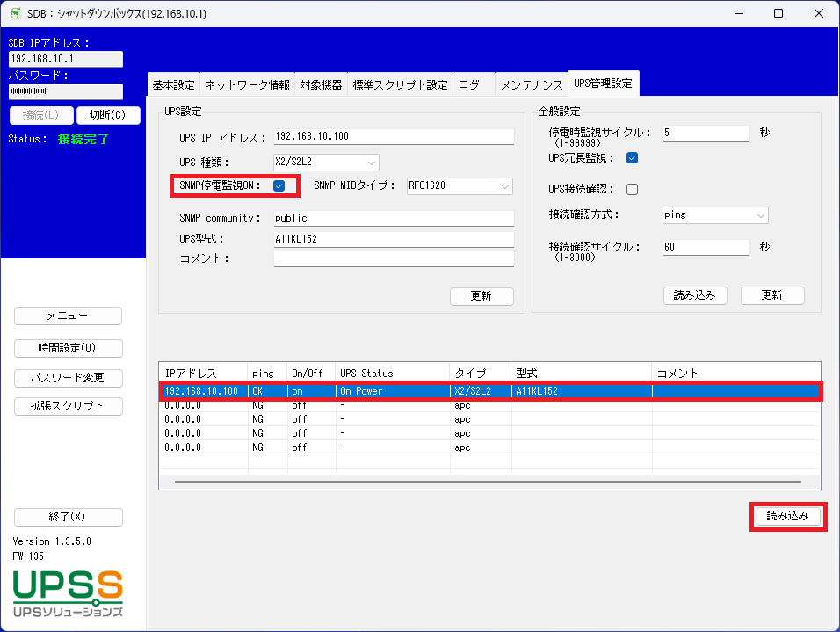Enable the UPS接続確認 checkbox
840x632 pixels.
(632, 189)
